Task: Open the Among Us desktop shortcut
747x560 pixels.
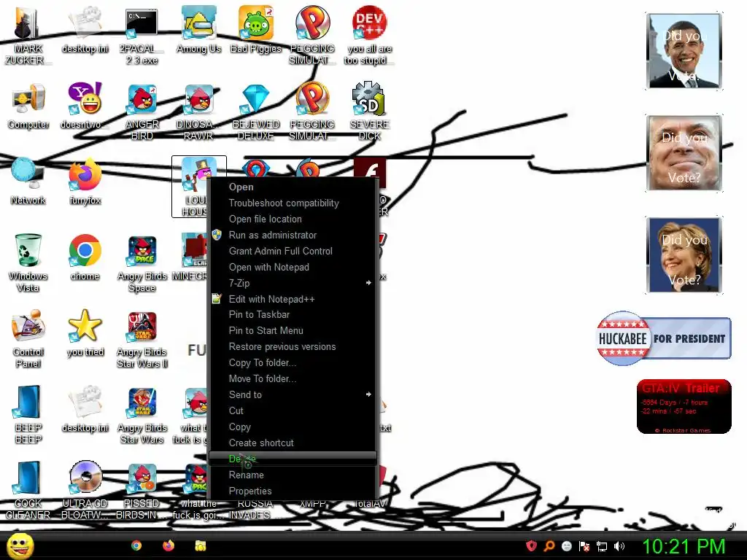Action: (198, 29)
